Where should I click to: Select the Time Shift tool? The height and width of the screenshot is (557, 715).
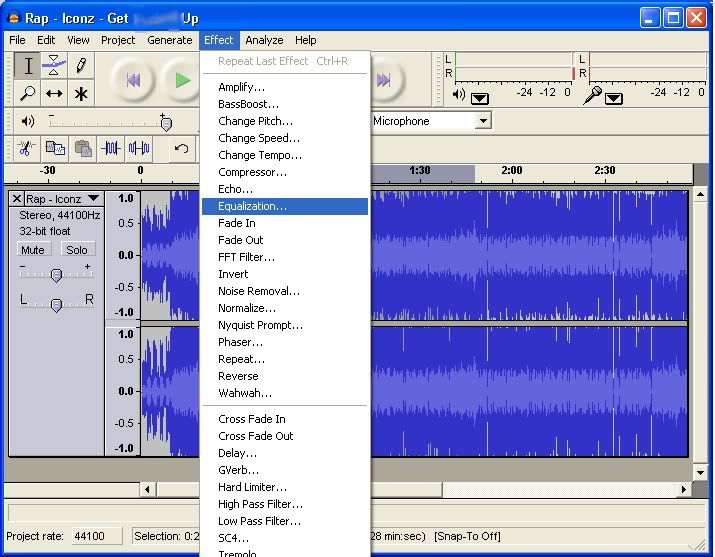coord(54,93)
